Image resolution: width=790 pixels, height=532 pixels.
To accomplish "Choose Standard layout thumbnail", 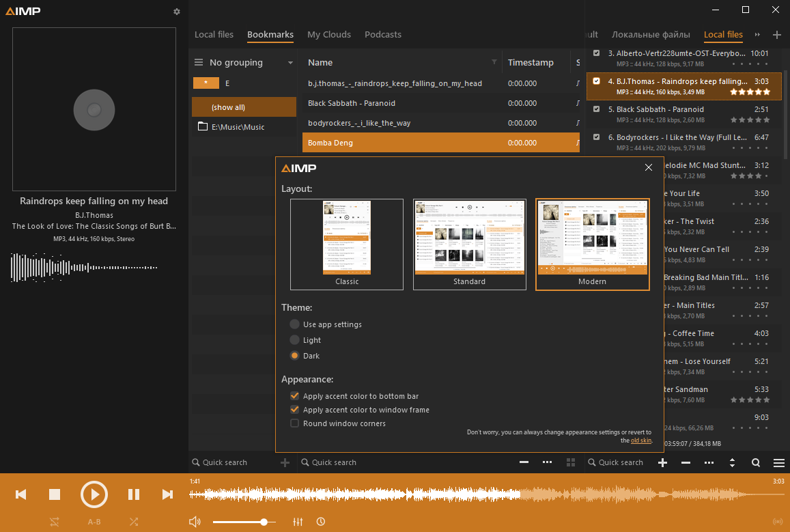I will pos(470,244).
